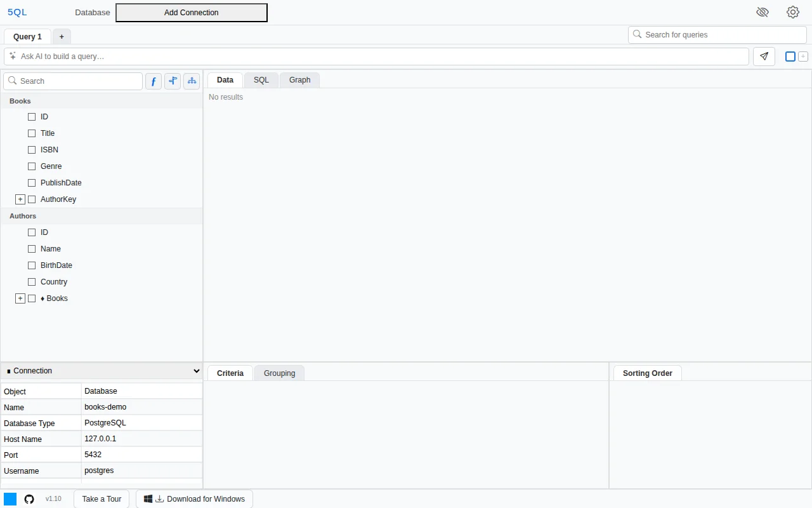Switch to the SQL tab

261,80
